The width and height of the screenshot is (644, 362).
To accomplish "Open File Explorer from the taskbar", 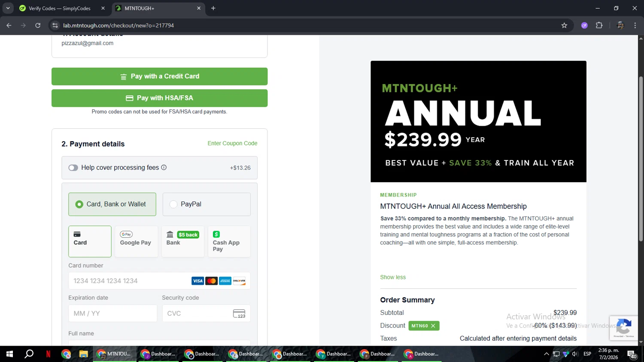I will pyautogui.click(x=83, y=354).
